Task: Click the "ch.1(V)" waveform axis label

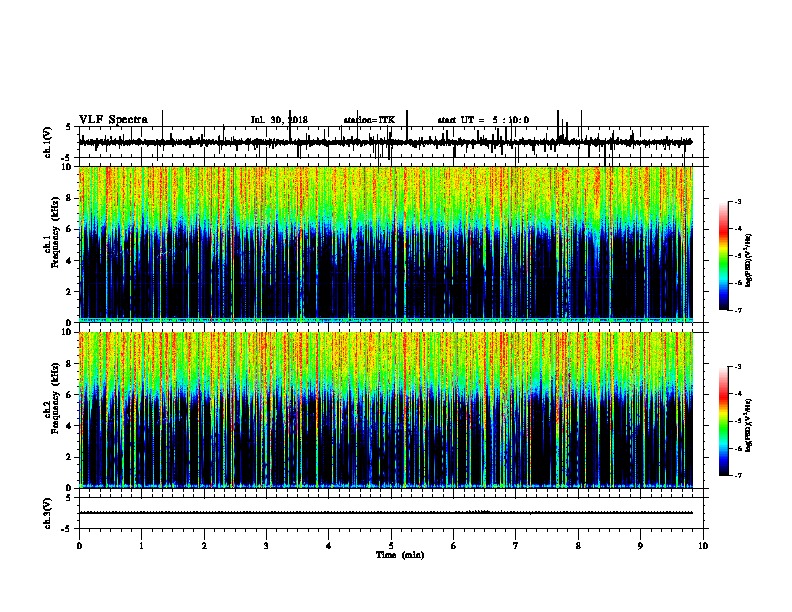Action: tap(48, 142)
